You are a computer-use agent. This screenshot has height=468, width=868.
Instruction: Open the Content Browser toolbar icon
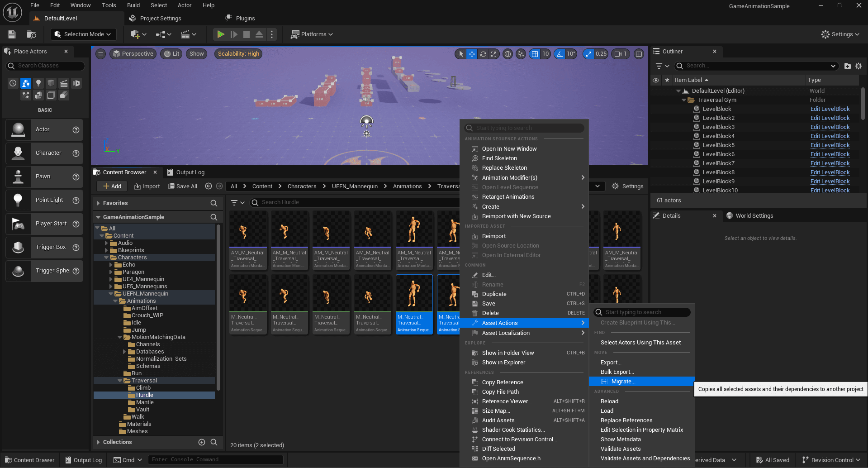click(x=31, y=34)
